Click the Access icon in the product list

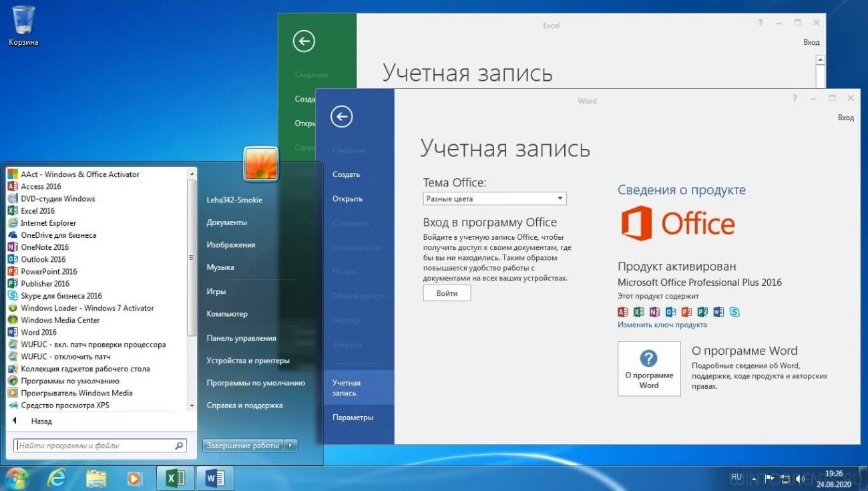tap(623, 312)
